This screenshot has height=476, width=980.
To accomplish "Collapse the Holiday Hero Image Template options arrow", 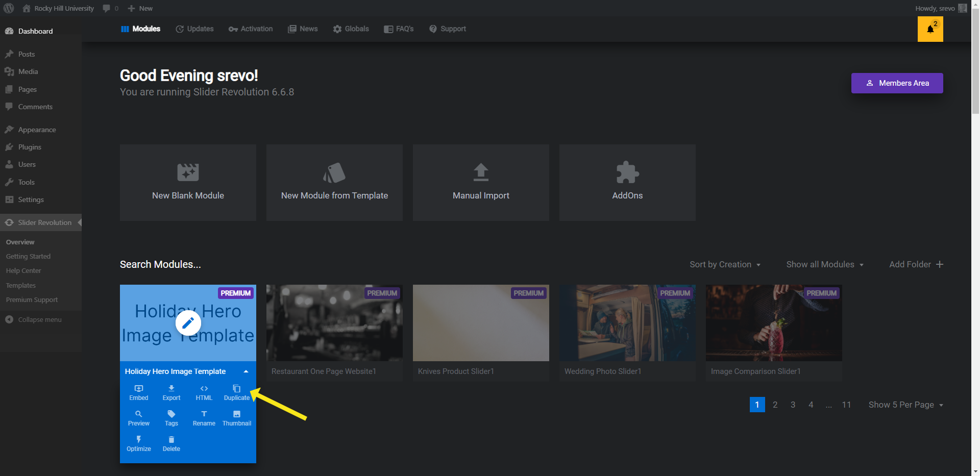I will click(246, 371).
